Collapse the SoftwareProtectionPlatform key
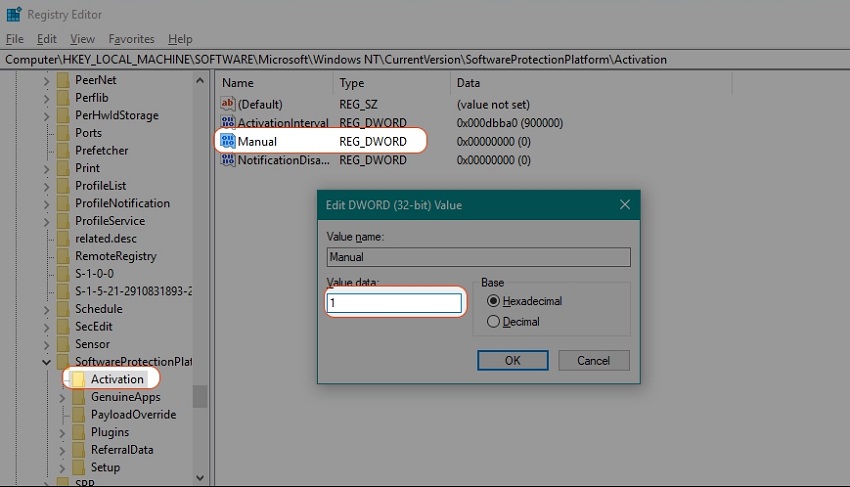850x487 pixels. (x=46, y=362)
